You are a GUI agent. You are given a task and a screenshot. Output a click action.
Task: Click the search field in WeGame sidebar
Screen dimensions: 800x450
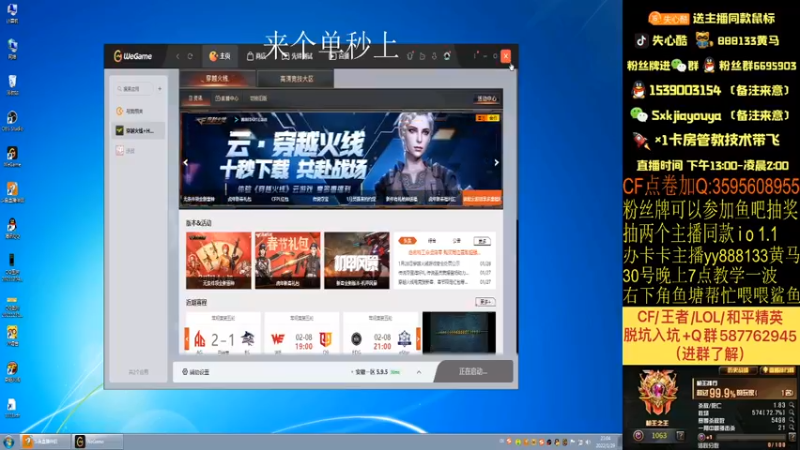click(134, 89)
